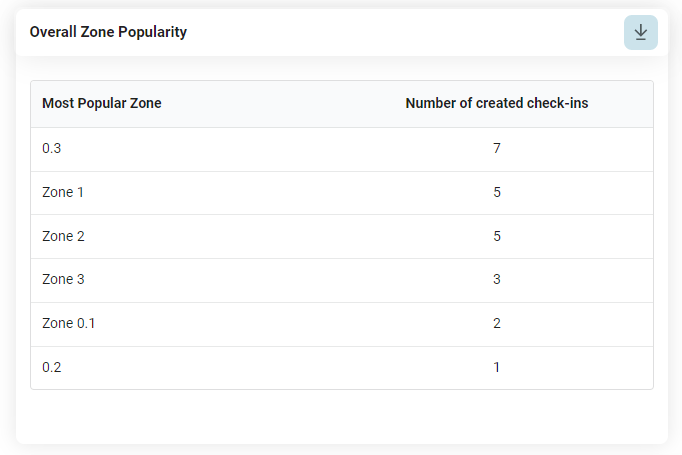This screenshot has width=682, height=455.
Task: Click the 'Zone 3' name cell
Action: pyautogui.click(x=63, y=280)
